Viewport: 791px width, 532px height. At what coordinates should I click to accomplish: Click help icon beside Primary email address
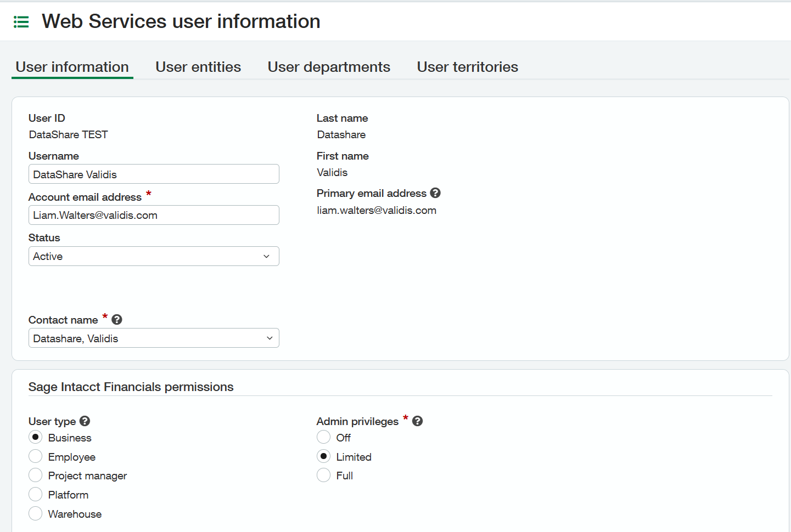(x=435, y=193)
